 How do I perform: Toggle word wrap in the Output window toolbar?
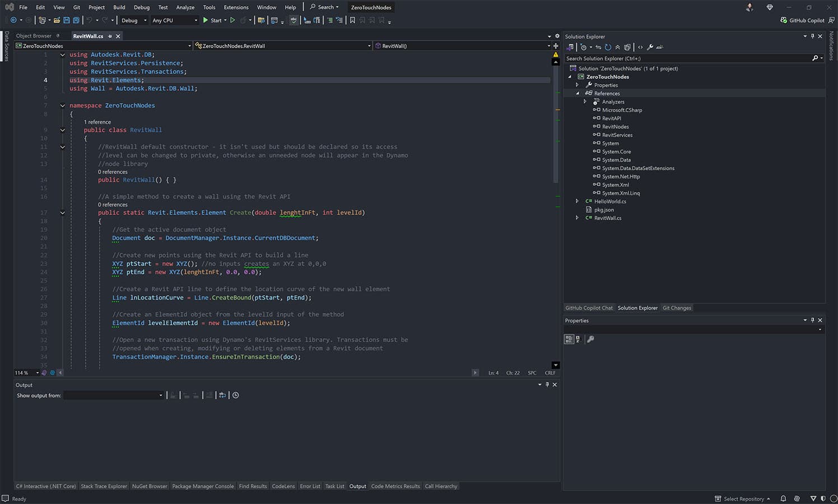point(209,395)
